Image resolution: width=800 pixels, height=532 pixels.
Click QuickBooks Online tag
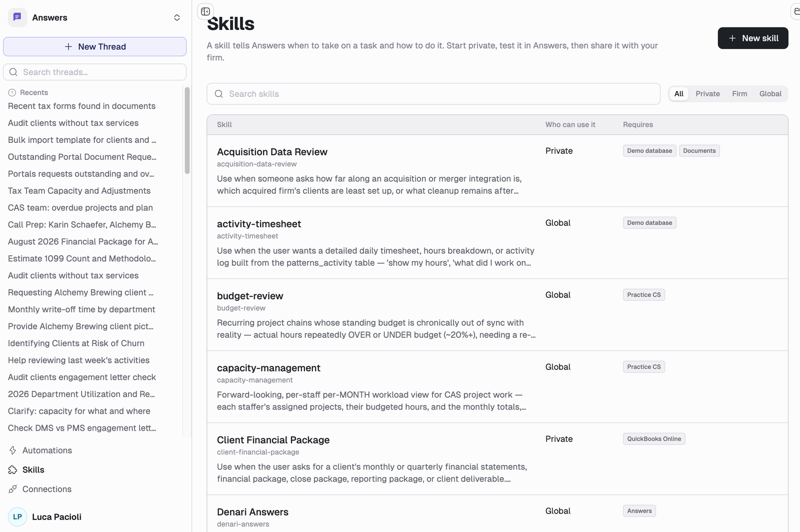coord(654,439)
